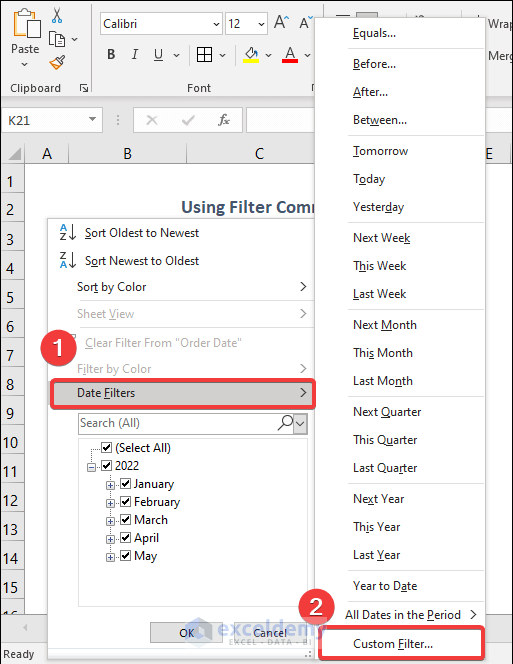
Task: Uncheck the March checkbox
Action: click(x=125, y=519)
